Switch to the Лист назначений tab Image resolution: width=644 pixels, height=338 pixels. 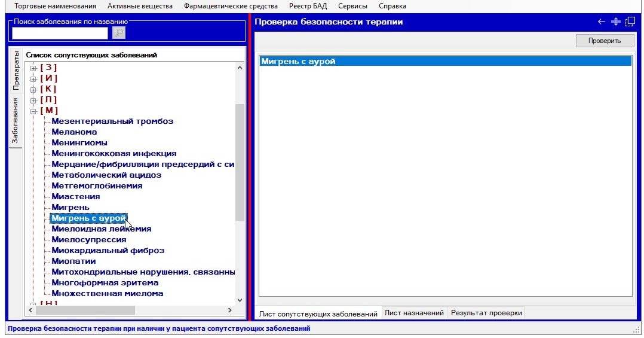414,313
